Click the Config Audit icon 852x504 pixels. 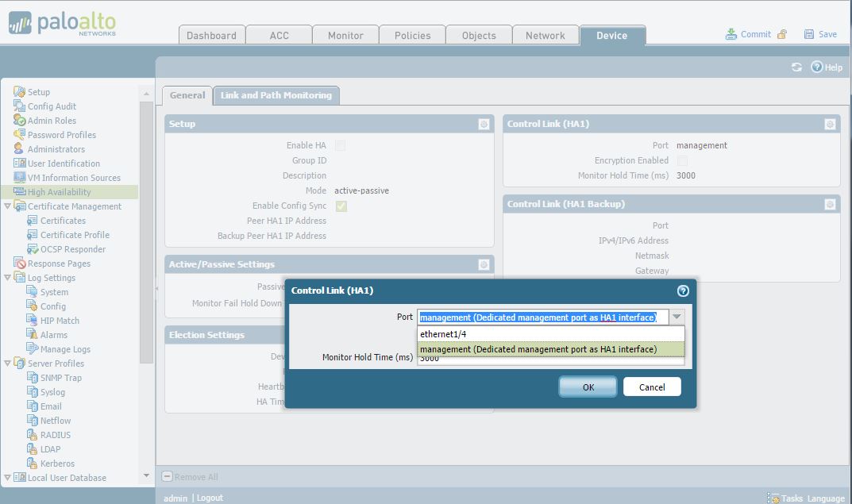[20, 106]
